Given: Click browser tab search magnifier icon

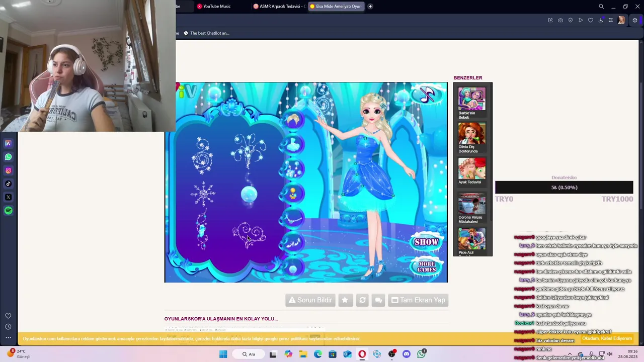Looking at the screenshot, I should [x=601, y=7].
